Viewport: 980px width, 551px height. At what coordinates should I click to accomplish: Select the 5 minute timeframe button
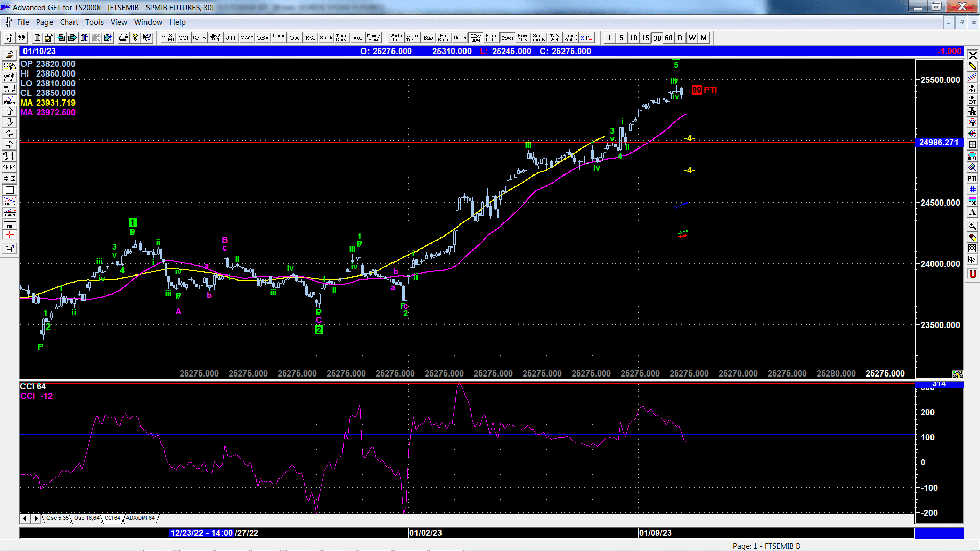[622, 38]
